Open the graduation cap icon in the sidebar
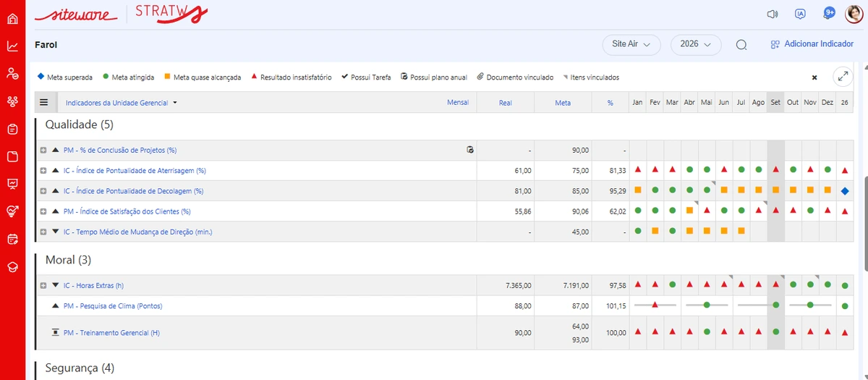The width and height of the screenshot is (868, 380). click(x=12, y=266)
